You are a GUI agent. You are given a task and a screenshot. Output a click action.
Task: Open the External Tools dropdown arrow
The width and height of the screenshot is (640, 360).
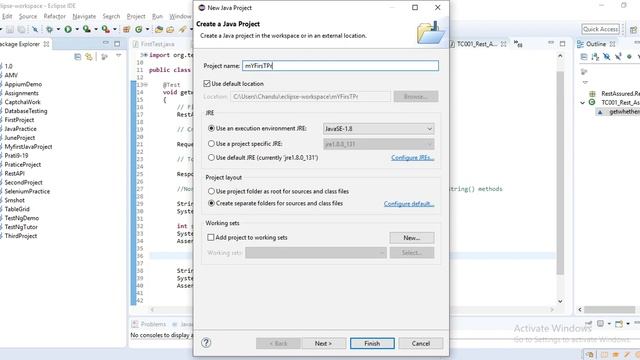coord(115,29)
